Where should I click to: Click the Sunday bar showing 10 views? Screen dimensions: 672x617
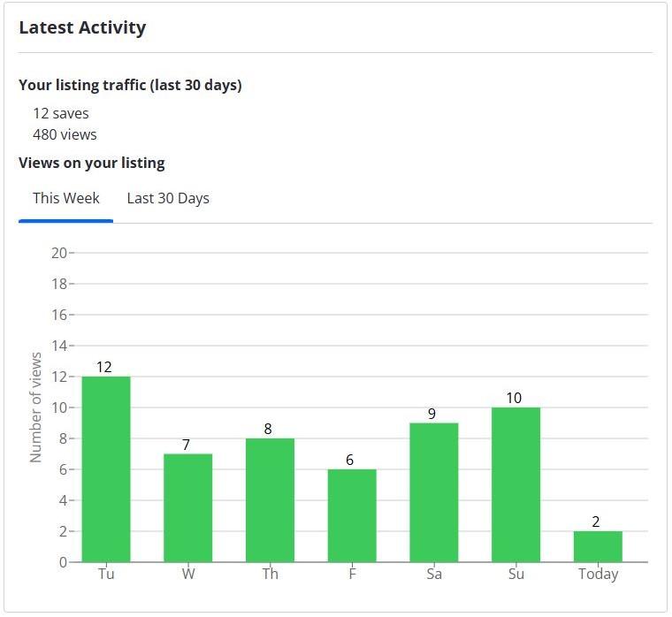tap(515, 484)
